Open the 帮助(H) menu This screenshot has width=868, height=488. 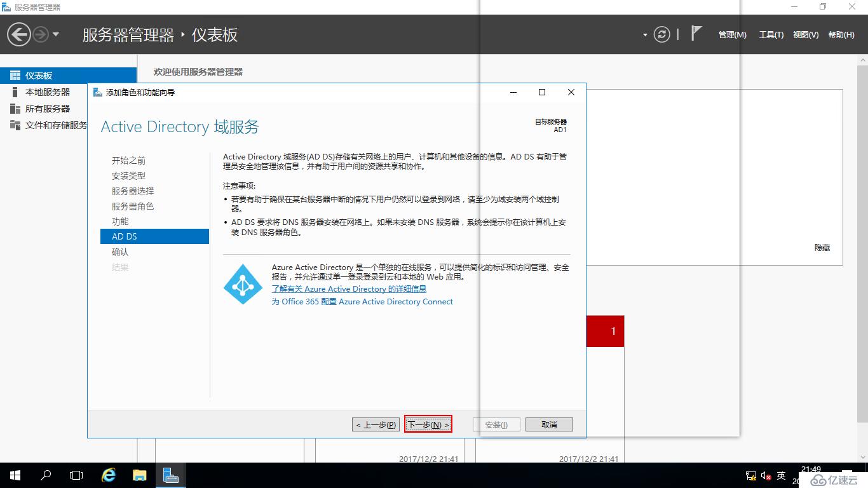(x=841, y=35)
